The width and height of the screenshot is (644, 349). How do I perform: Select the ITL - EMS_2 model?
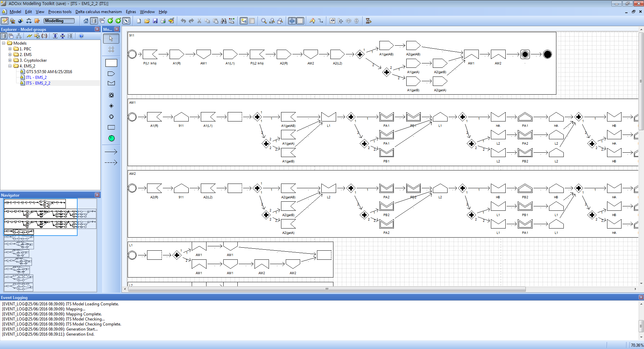pos(36,78)
